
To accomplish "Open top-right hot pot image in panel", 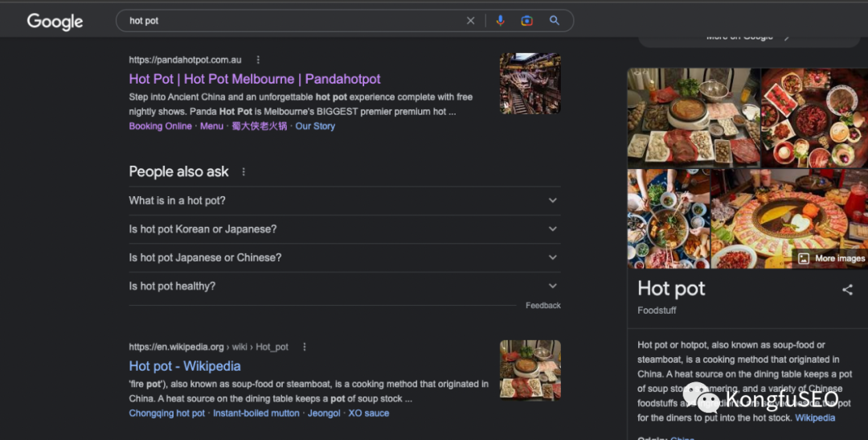I will point(814,118).
